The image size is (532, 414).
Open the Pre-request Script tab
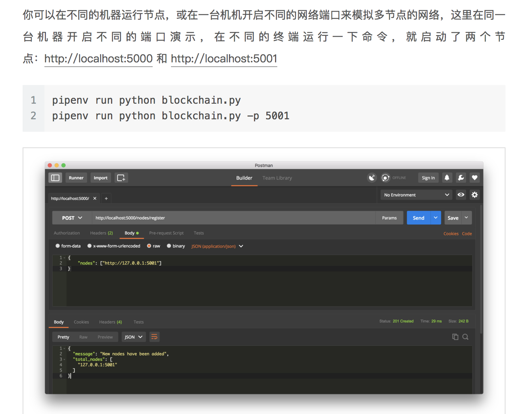coord(166,233)
